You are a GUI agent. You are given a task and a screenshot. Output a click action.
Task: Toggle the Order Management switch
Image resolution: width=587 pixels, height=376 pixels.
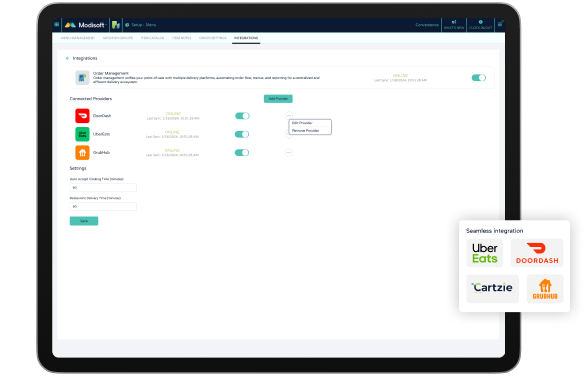478,78
